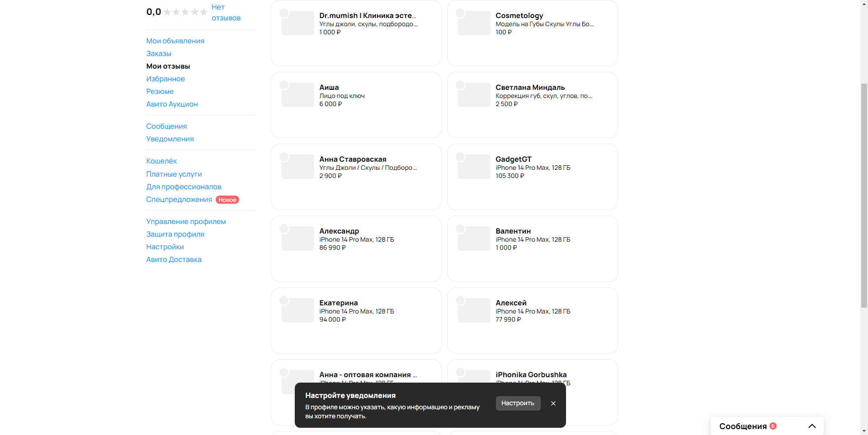Open Аиша listing thumbnail

coord(297,95)
